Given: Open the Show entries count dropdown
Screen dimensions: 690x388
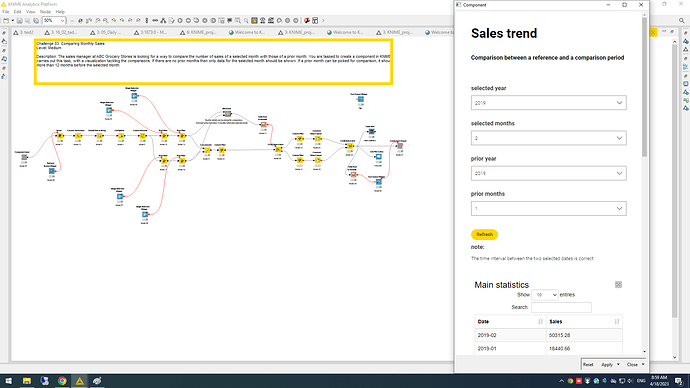Looking at the screenshot, I should pyautogui.click(x=544, y=295).
